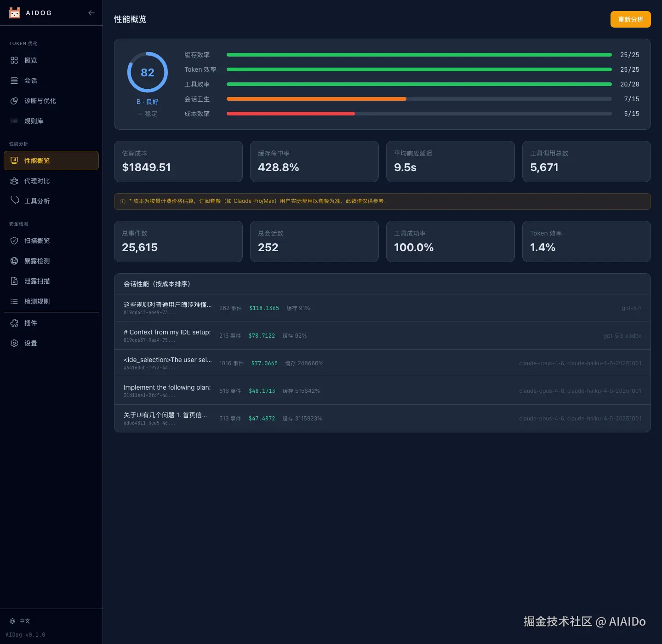Image resolution: width=662 pixels, height=644 pixels.
Task: Switch to the 性能概览 performance overview tab
Action: tap(14, 161)
